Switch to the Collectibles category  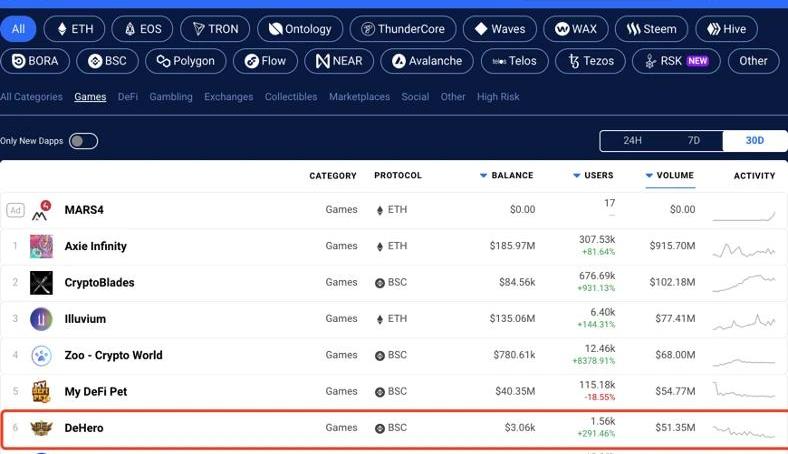coord(291,97)
